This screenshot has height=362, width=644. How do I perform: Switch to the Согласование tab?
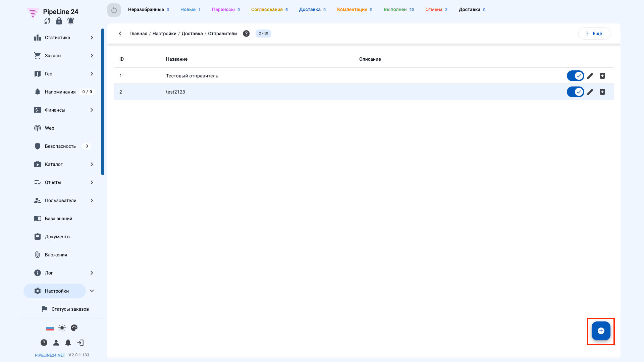pyautogui.click(x=269, y=10)
